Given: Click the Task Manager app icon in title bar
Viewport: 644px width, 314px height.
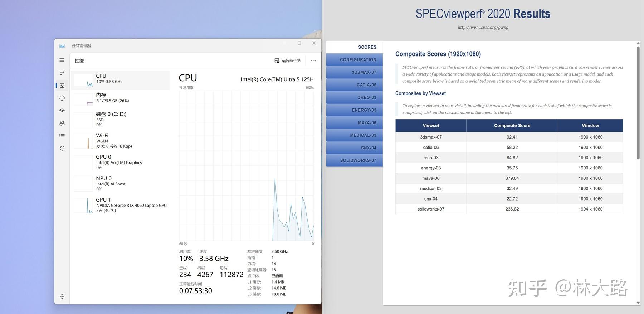Looking at the screenshot, I should click(62, 46).
